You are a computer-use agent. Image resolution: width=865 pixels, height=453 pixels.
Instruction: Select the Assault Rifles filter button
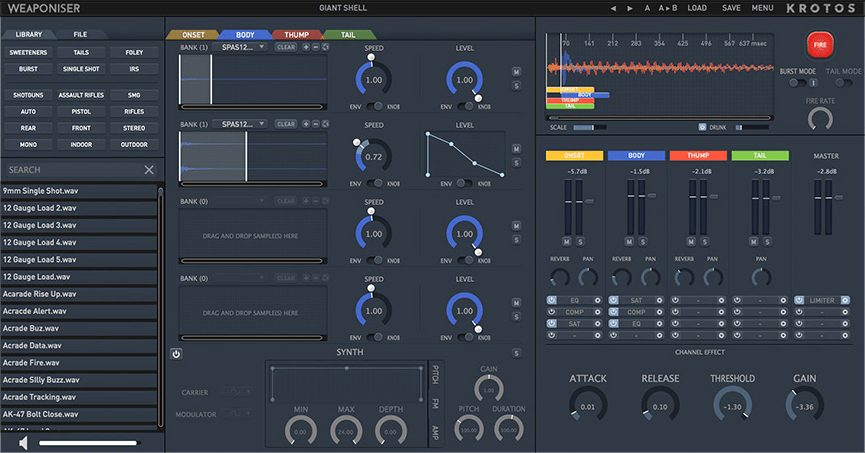coord(80,95)
